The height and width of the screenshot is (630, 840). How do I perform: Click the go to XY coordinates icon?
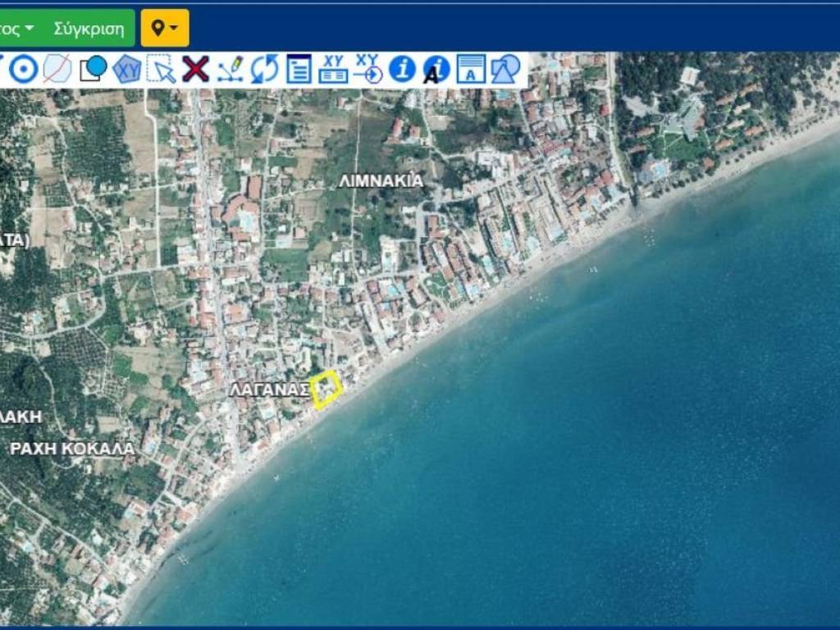[x=368, y=70]
